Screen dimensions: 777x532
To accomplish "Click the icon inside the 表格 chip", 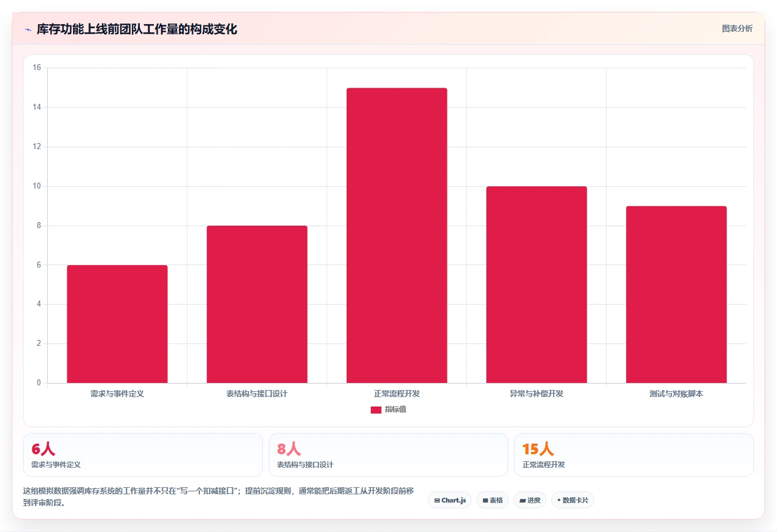I will coord(485,500).
